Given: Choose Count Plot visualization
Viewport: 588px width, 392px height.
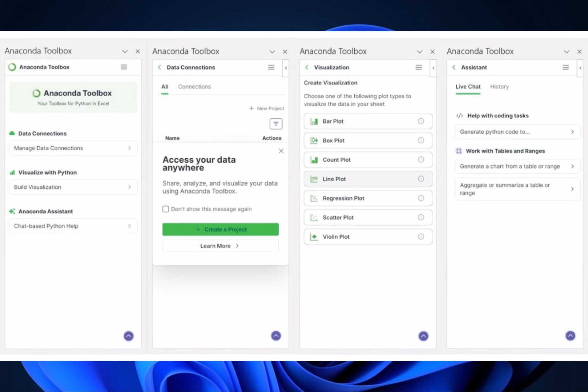Looking at the screenshot, I should point(368,160).
